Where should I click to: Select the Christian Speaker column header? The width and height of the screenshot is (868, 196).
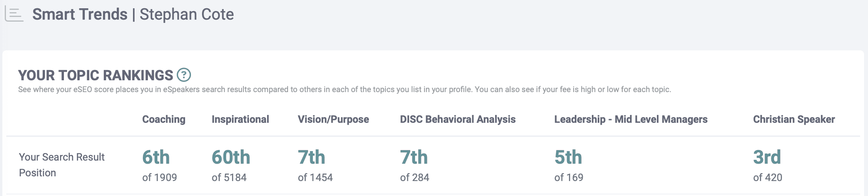pos(794,119)
